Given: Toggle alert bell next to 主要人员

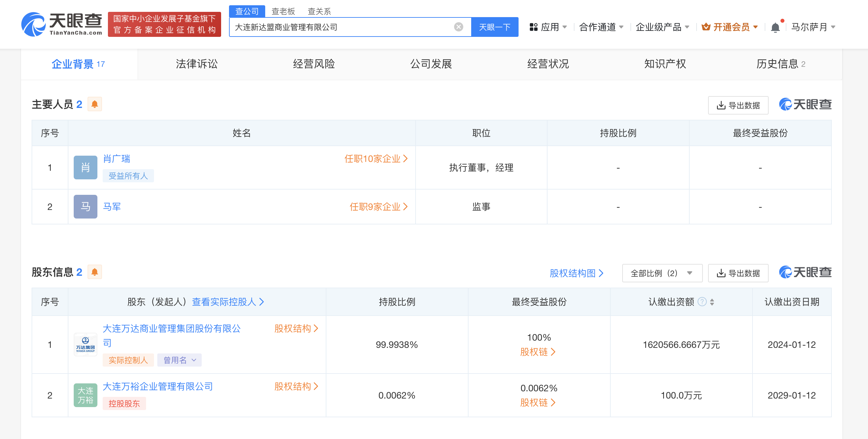Looking at the screenshot, I should click(95, 104).
